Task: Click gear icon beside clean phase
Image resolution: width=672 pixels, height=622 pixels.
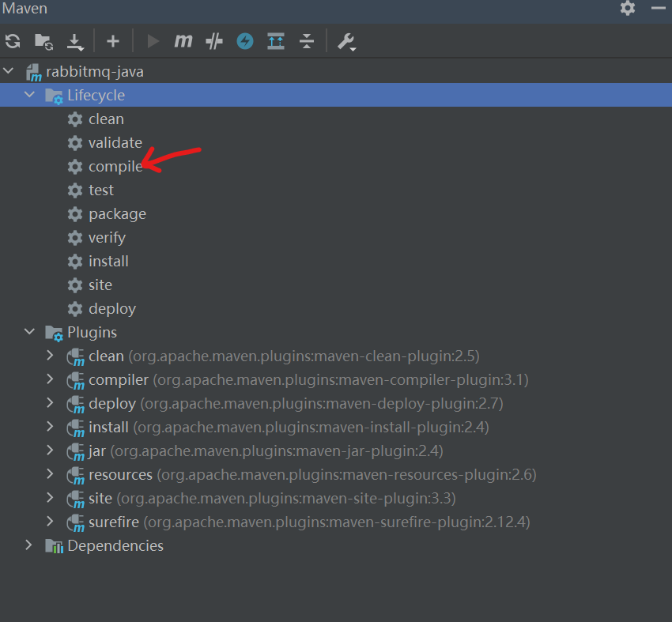Action: pos(75,119)
